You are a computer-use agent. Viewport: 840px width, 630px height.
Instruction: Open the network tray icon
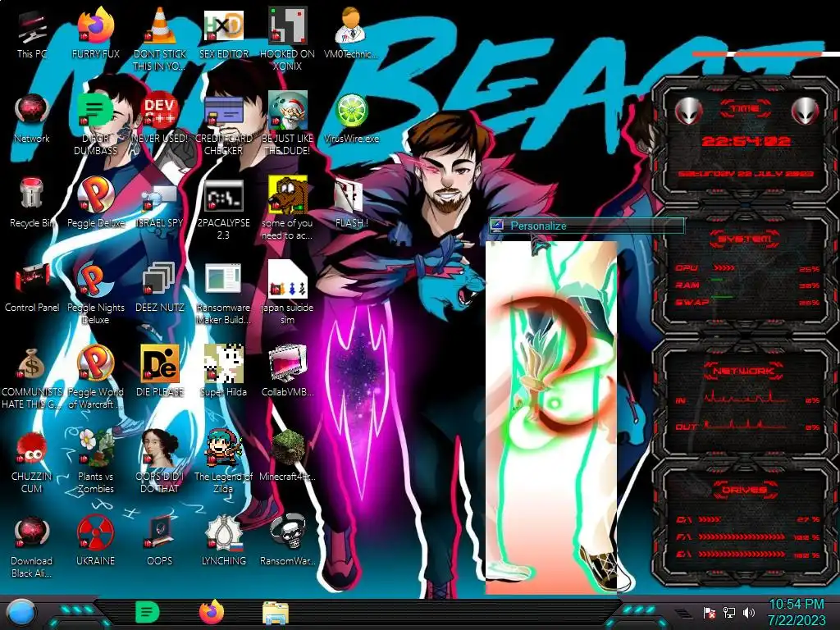click(728, 612)
